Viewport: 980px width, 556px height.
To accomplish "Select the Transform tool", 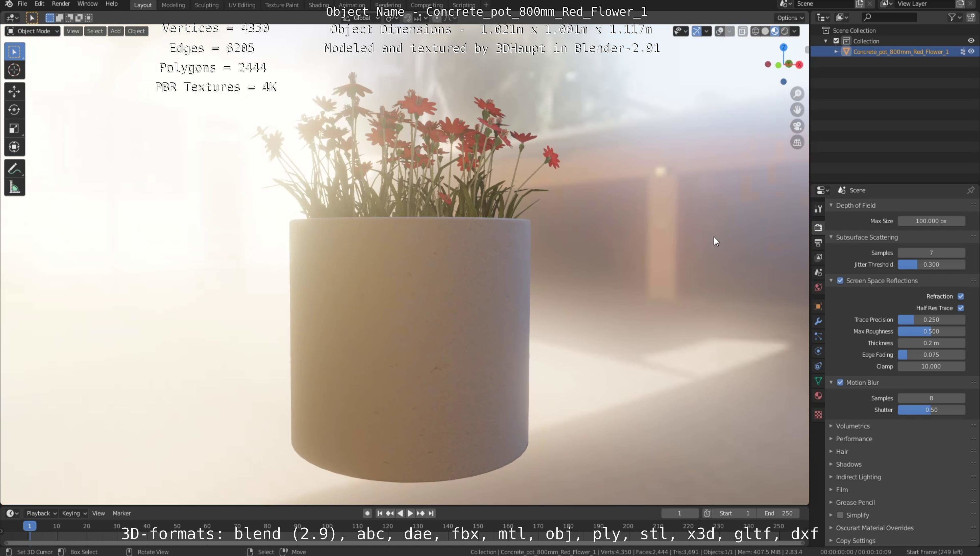I will click(15, 147).
